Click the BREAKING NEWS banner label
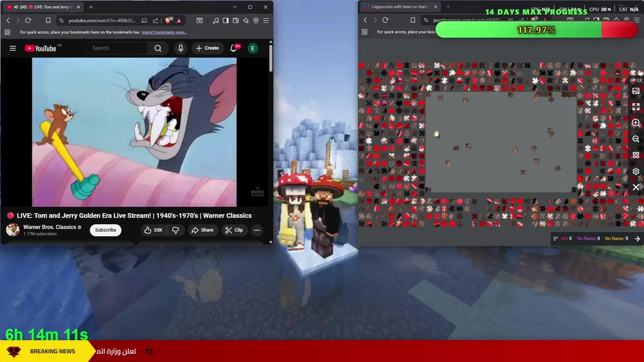The width and height of the screenshot is (644, 362). [52, 351]
